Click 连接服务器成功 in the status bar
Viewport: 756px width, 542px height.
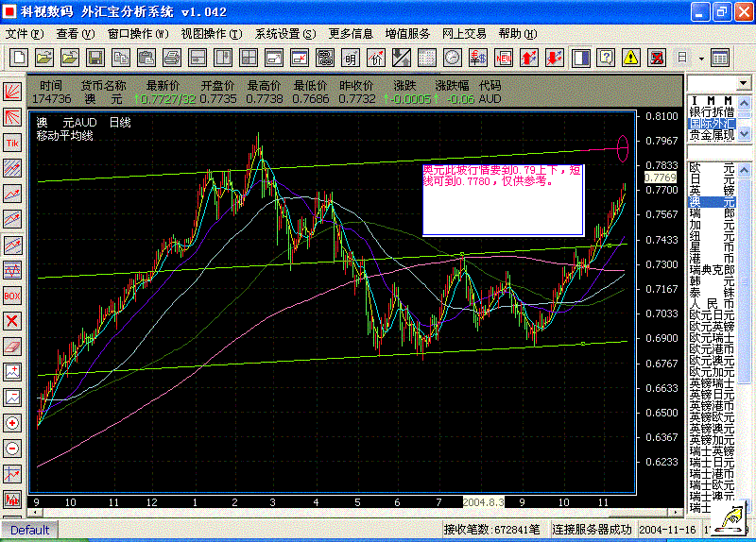592,530
